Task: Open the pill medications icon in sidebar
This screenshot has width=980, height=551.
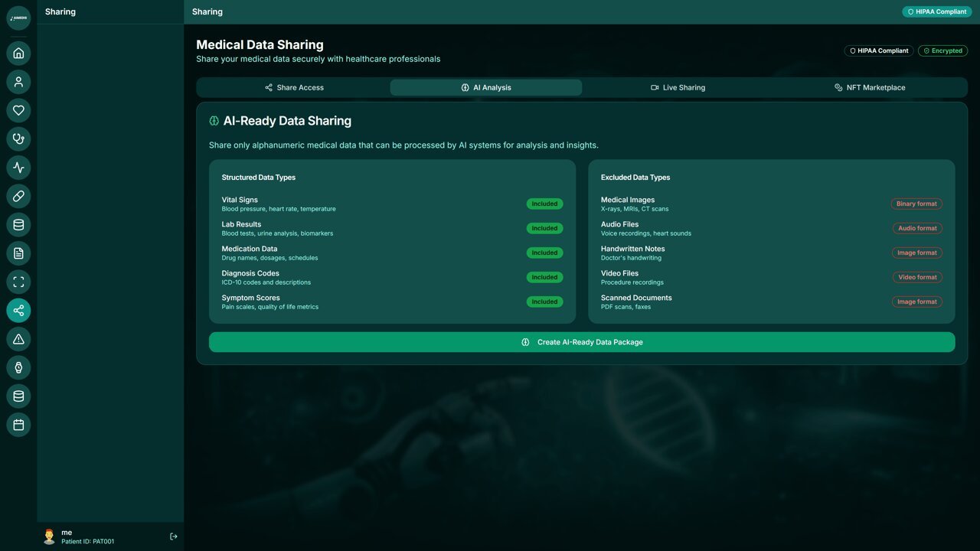Action: (18, 196)
